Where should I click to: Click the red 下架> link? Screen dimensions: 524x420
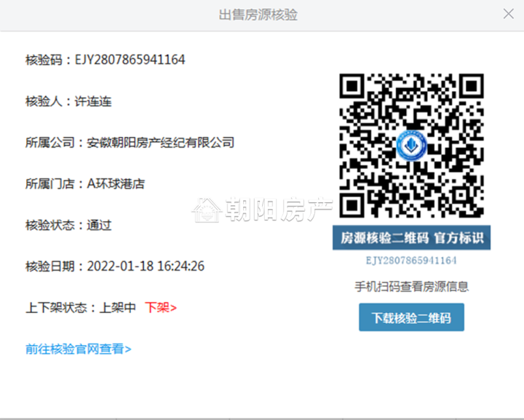click(161, 307)
